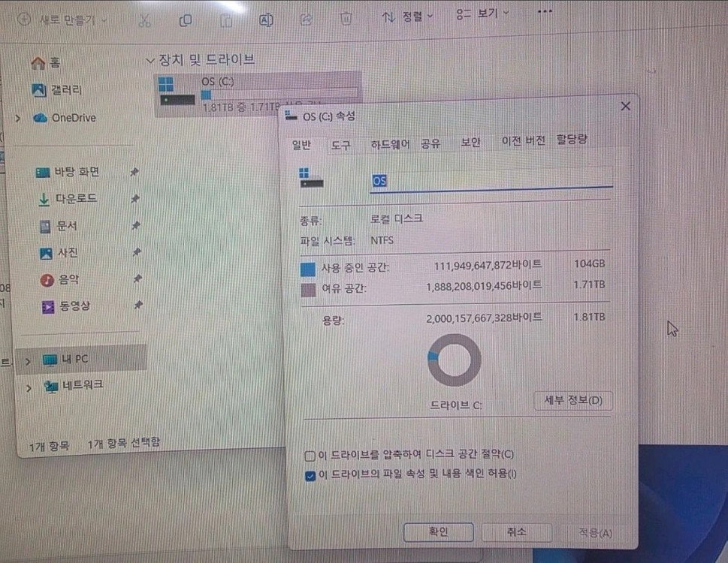Switch to the 공유 tab
The image size is (728, 563).
(x=430, y=143)
